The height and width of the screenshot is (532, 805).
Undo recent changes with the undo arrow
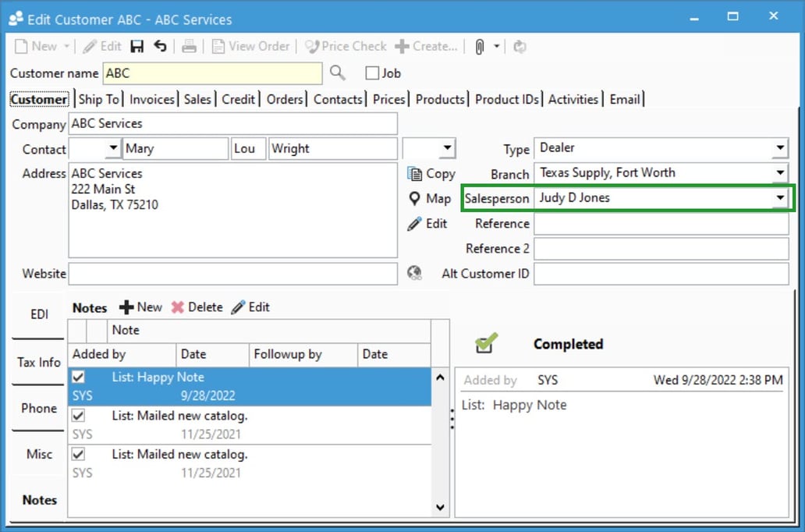coord(161,46)
